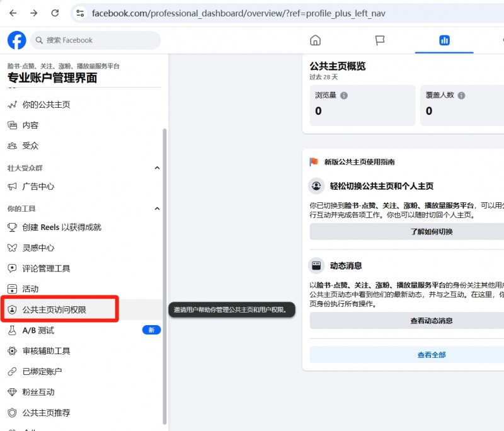
Task: Click the 活动 calendar icon
Action: click(12, 289)
